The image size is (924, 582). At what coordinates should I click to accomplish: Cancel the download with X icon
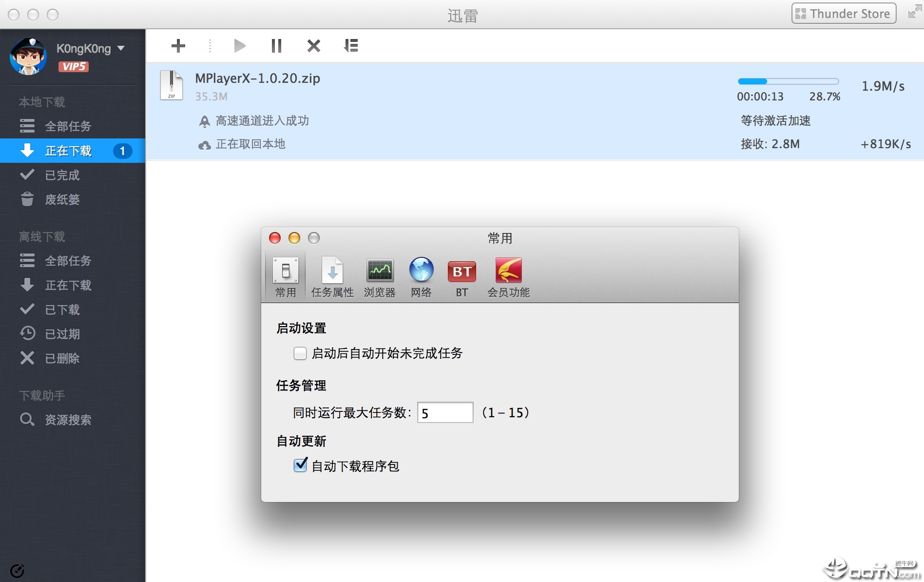[x=313, y=45]
